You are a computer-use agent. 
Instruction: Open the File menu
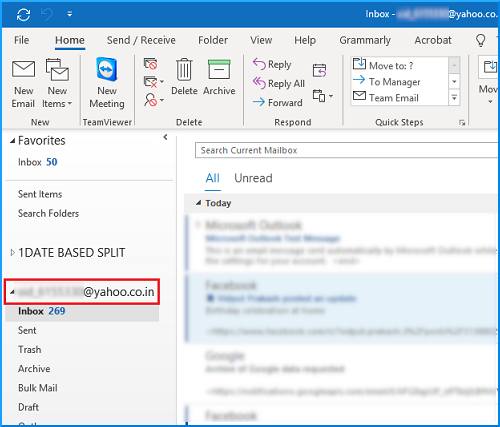tap(21, 40)
